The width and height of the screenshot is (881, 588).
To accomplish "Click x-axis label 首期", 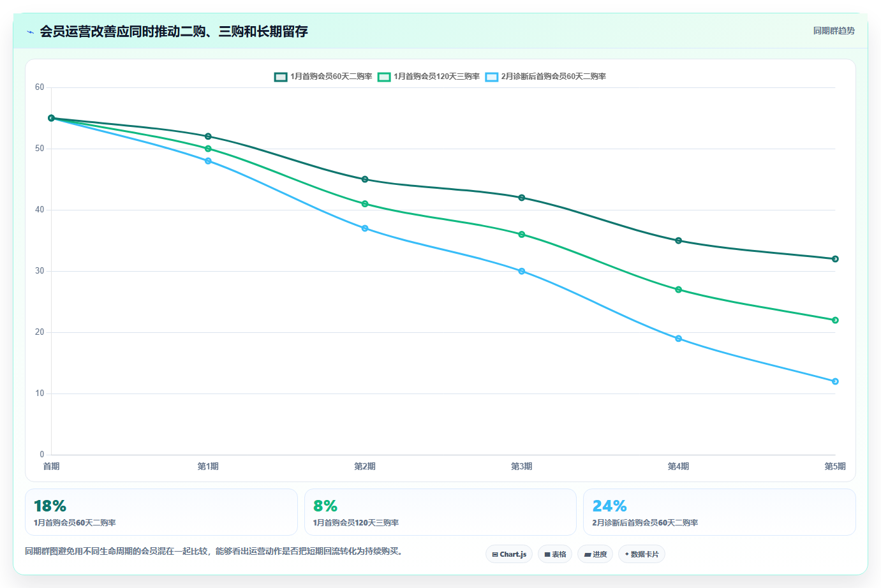I will [x=52, y=466].
